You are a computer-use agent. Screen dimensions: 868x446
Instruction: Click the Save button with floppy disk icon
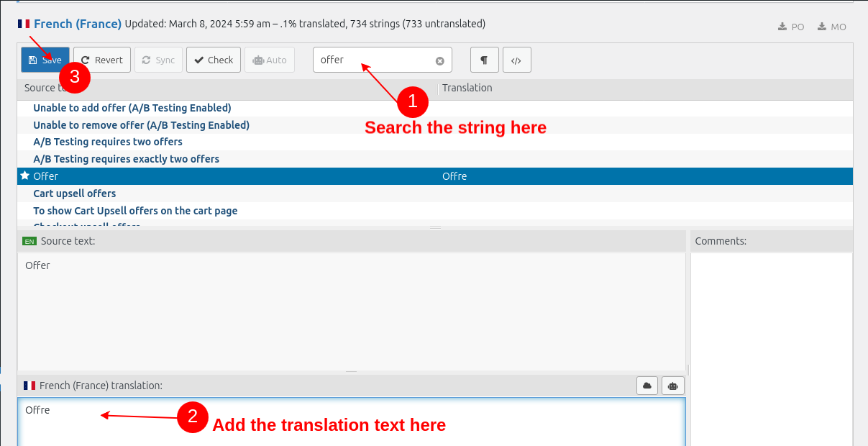tap(45, 60)
